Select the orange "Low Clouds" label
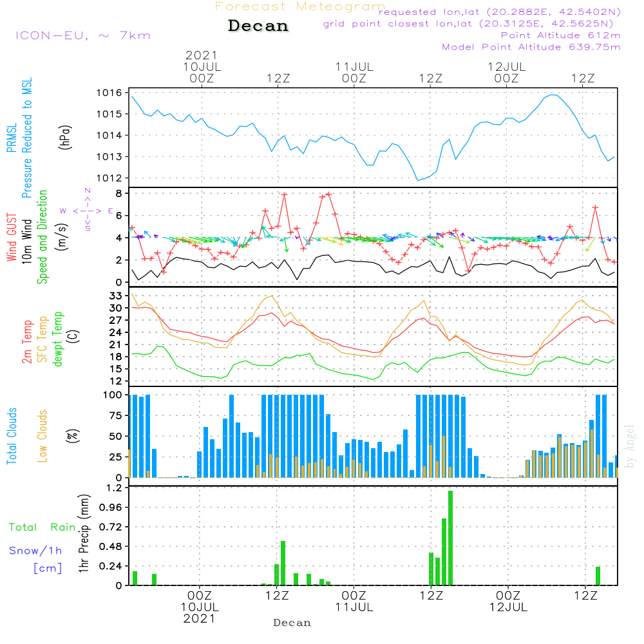 point(43,436)
